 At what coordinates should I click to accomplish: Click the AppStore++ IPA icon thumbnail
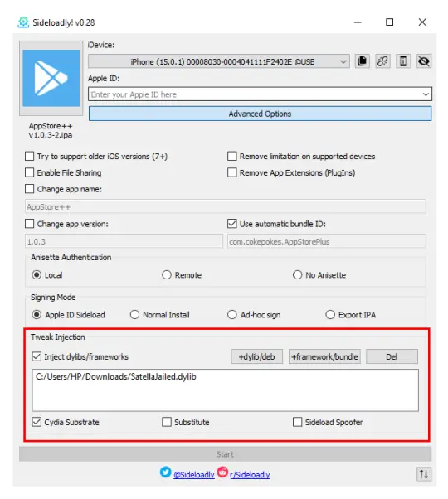(51, 78)
